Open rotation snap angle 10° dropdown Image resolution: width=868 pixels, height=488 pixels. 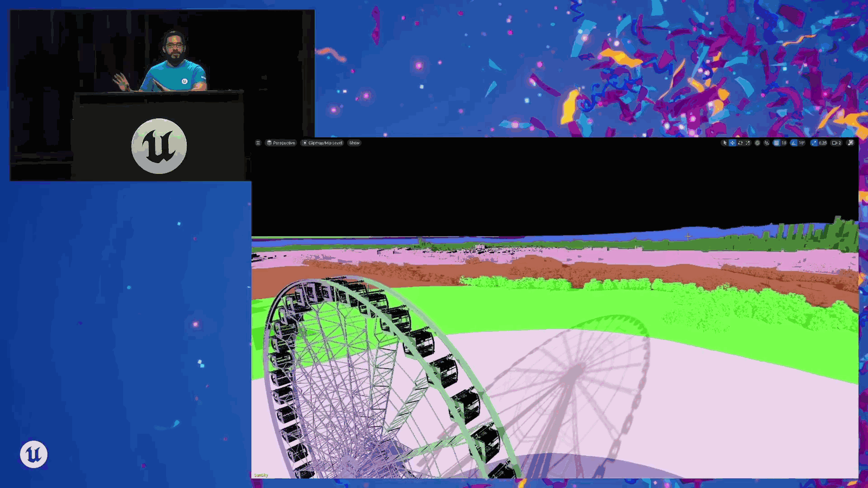click(x=802, y=143)
